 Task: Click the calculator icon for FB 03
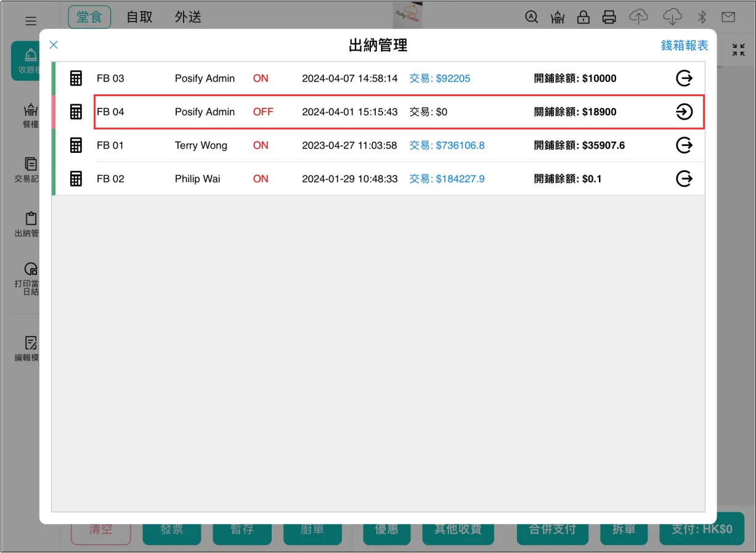pos(76,78)
